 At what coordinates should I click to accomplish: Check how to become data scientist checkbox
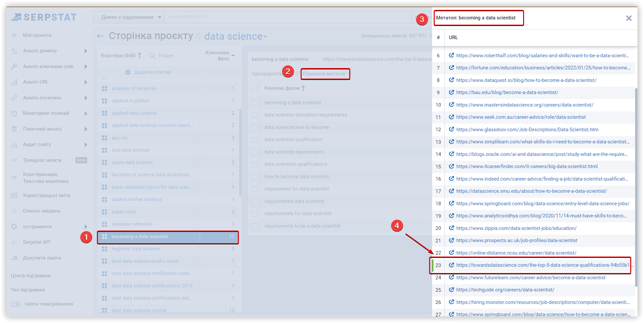[x=254, y=177]
